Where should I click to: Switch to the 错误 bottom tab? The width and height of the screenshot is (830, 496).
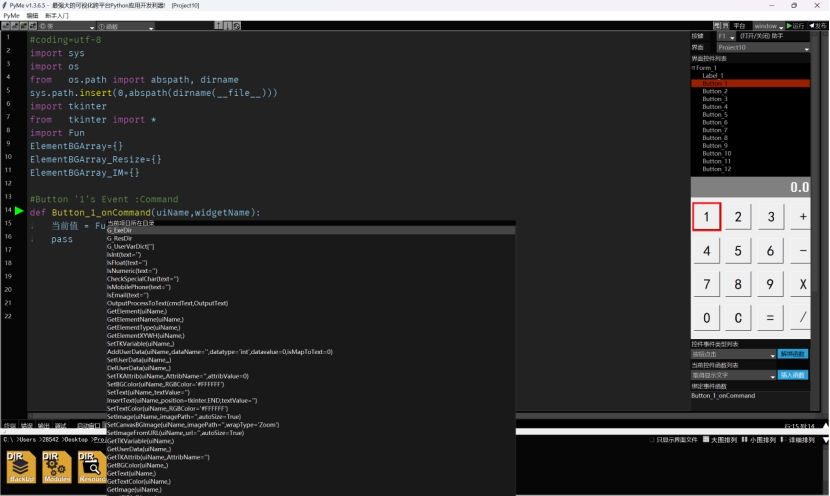[26, 426]
